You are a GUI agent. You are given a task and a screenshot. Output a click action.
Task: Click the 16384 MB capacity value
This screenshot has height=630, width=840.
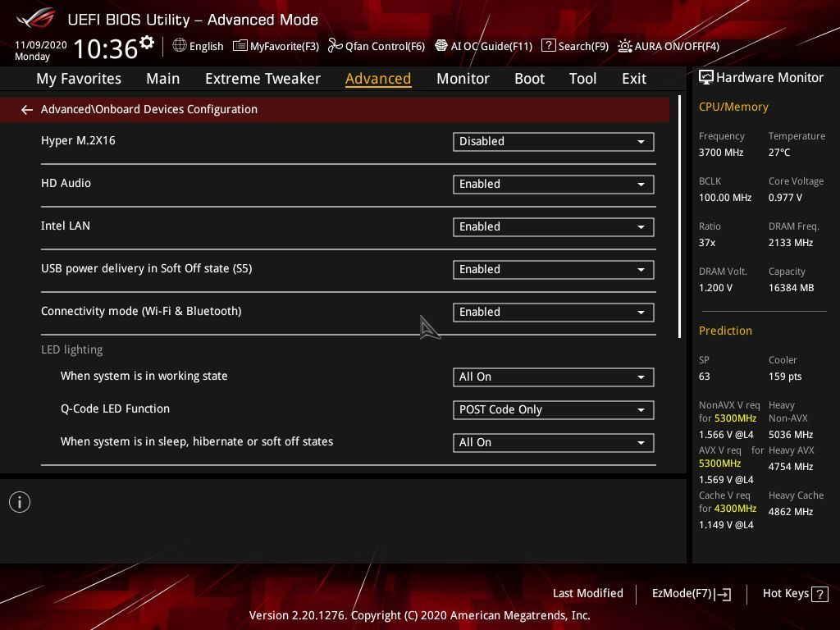click(x=791, y=288)
